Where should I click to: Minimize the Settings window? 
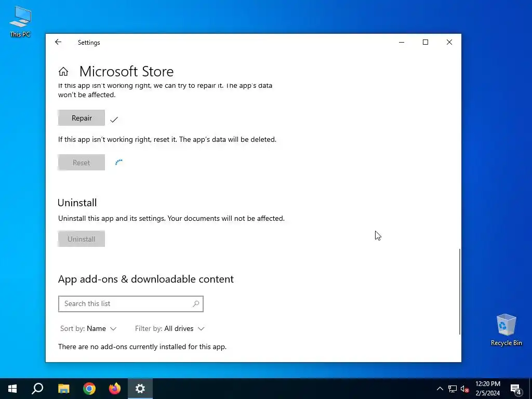pyautogui.click(x=402, y=42)
